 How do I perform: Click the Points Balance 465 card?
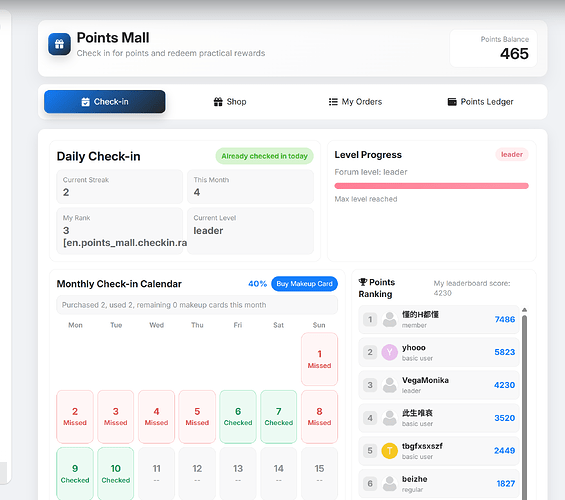tap(493, 48)
